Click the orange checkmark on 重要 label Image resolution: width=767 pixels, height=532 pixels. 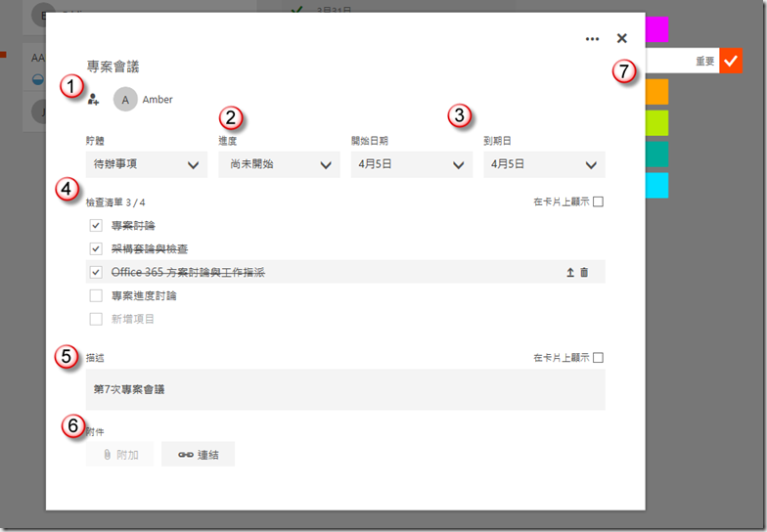731,61
